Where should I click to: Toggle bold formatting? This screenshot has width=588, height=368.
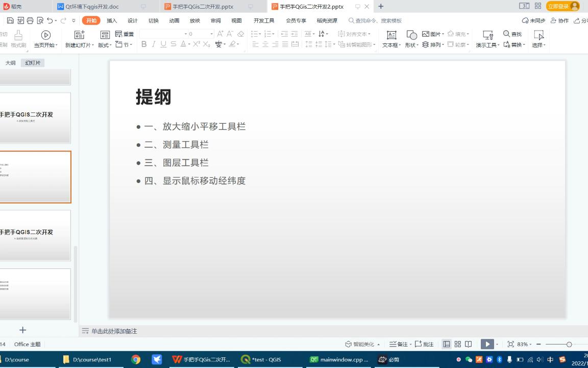tap(144, 44)
